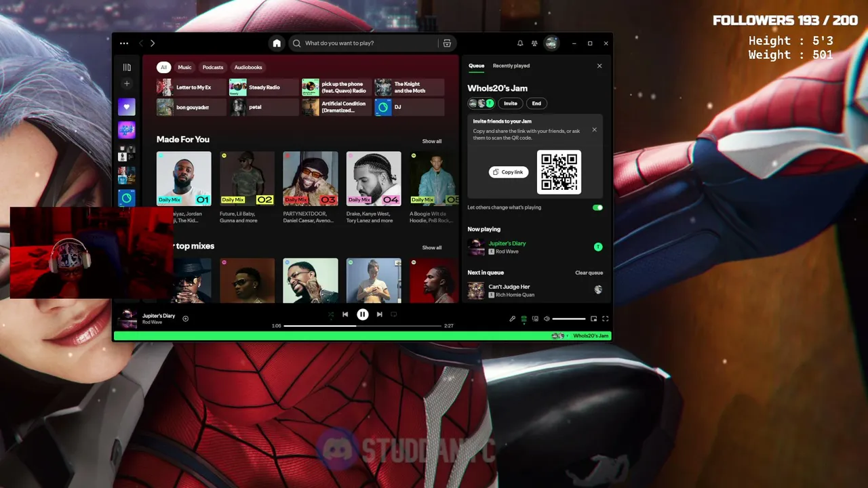Open Connect to a device
This screenshot has width=868, height=488.
(x=535, y=319)
